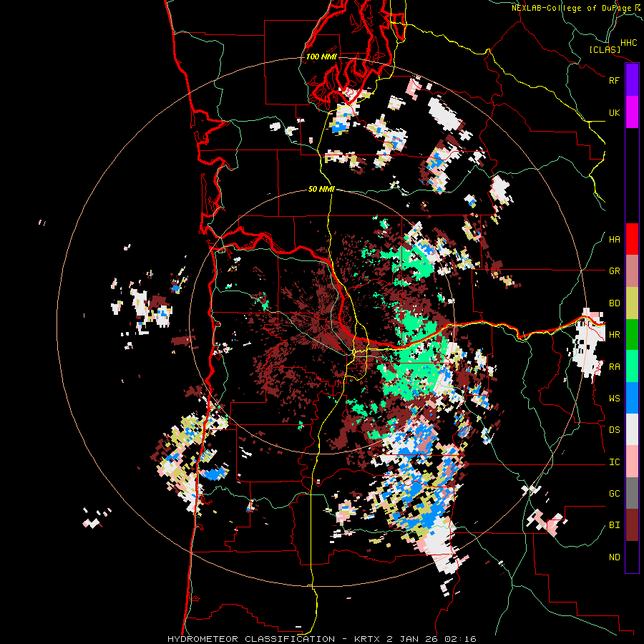
Task: Click the UK magenta legend swatch
Action: pos(632,112)
